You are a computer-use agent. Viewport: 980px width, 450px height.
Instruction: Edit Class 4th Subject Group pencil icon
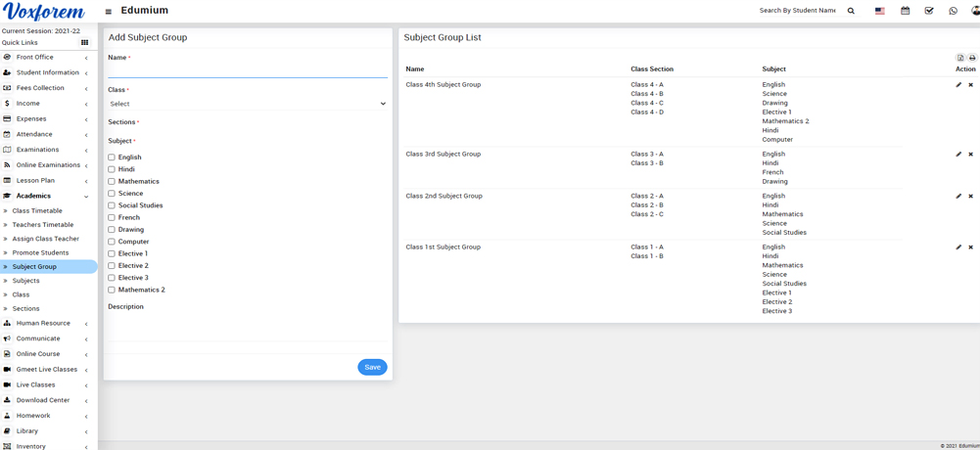pos(958,85)
